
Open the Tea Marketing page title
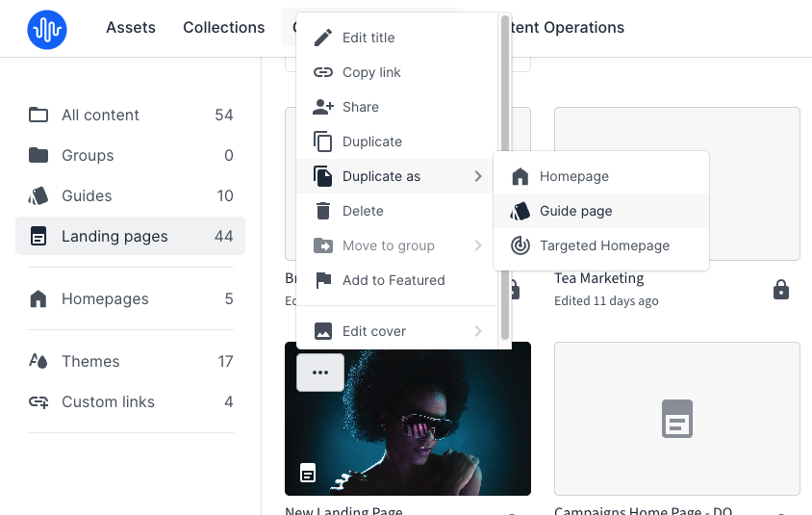point(599,279)
